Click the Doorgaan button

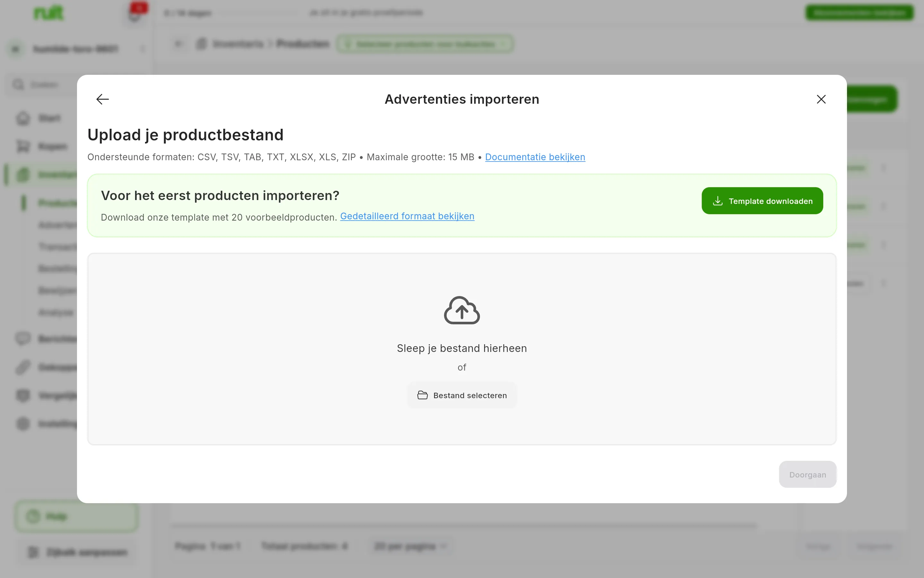tap(808, 474)
